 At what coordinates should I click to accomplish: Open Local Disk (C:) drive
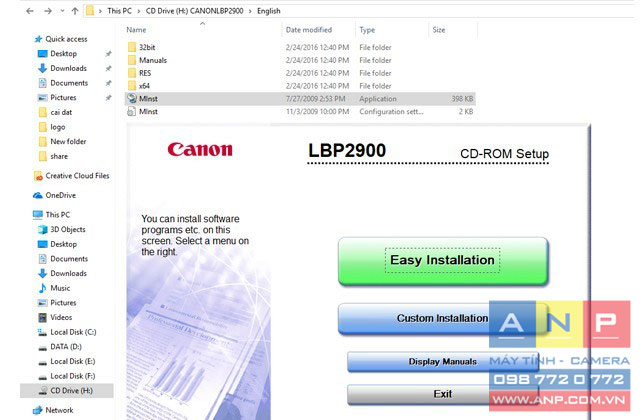(x=67, y=332)
